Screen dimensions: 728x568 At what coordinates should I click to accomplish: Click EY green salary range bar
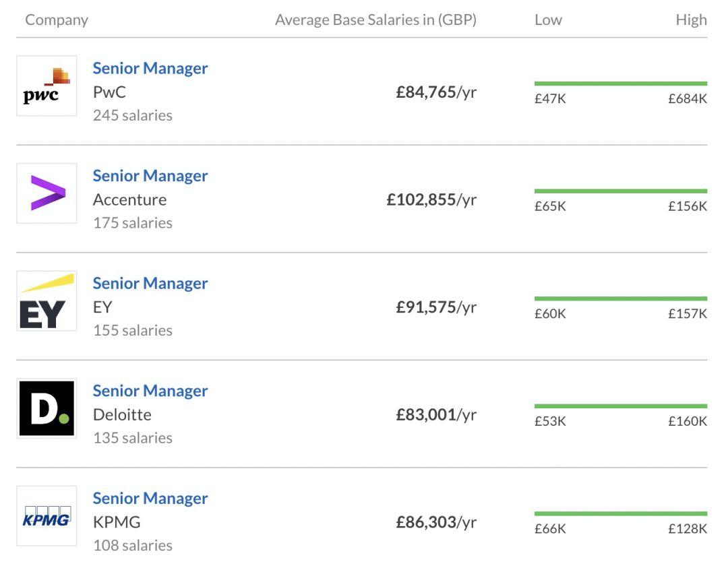tap(620, 298)
